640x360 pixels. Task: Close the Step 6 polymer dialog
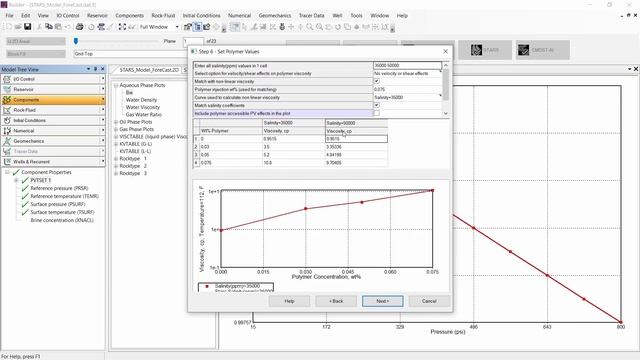(445, 51)
